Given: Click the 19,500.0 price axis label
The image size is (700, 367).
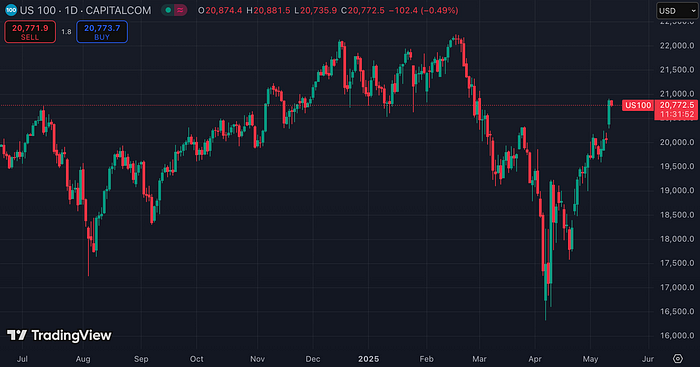Looking at the screenshot, I should (x=677, y=166).
